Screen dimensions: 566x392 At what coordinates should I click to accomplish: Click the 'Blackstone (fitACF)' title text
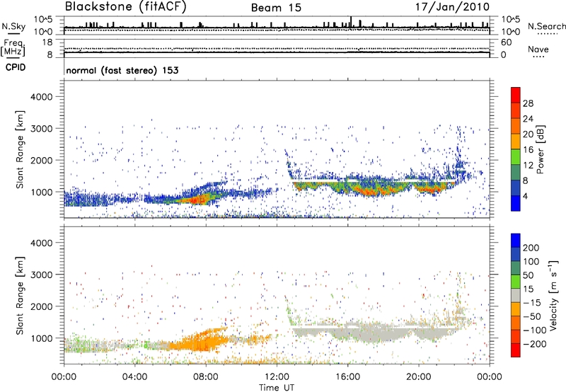point(126,7)
